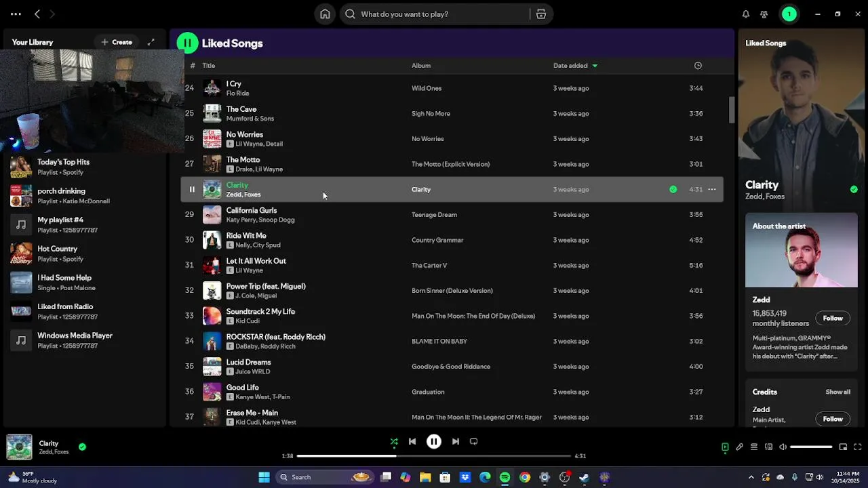Skip to next track
The image size is (868, 488).
pyautogui.click(x=456, y=442)
